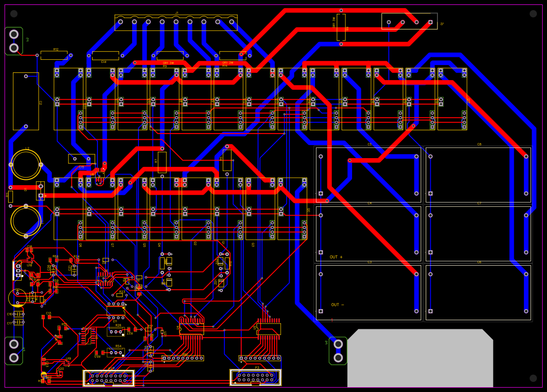Select the RN1 resistor network footprint
547x392 pixels.
(183, 358)
